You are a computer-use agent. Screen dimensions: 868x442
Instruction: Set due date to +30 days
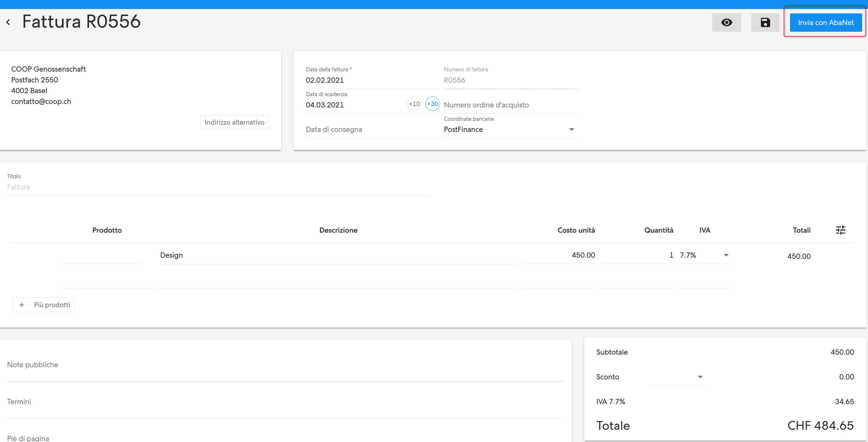432,104
